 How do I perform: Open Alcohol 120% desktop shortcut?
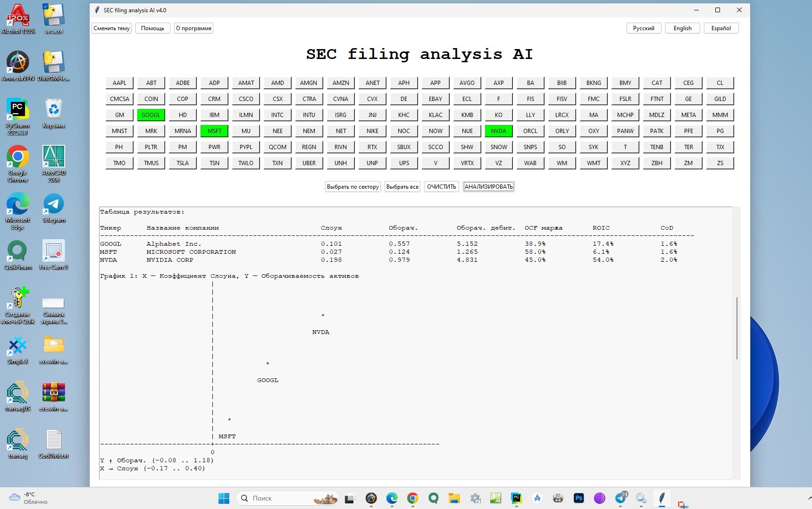tap(18, 19)
